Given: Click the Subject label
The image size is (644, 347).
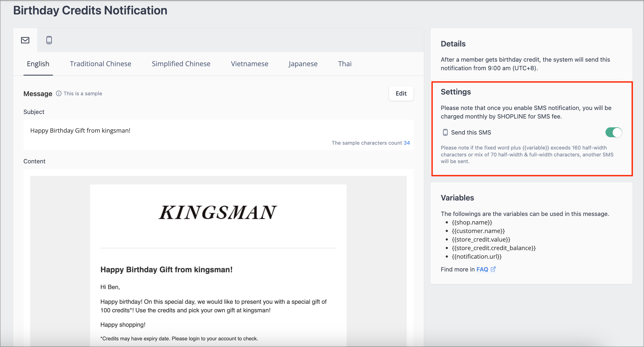Looking at the screenshot, I should [x=34, y=112].
